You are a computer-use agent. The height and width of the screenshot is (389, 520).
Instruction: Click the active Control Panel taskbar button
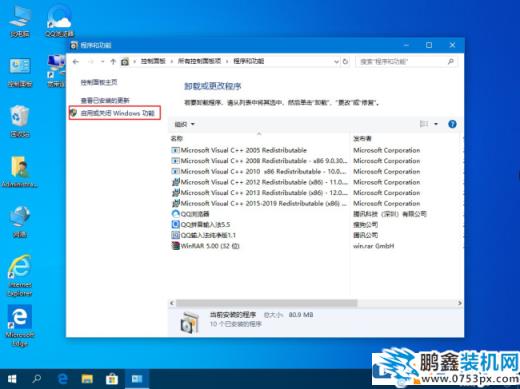(137, 379)
